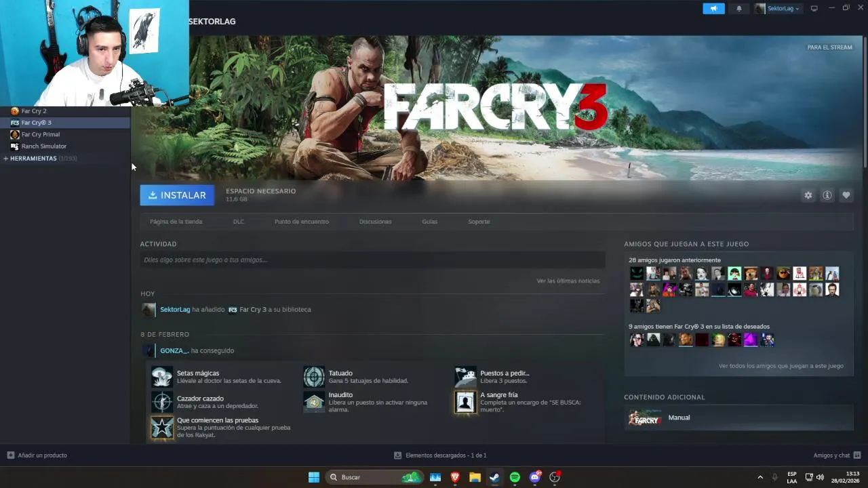Click the blue megaphone announcements icon
Screen dimensions: 868x488
tap(713, 8)
